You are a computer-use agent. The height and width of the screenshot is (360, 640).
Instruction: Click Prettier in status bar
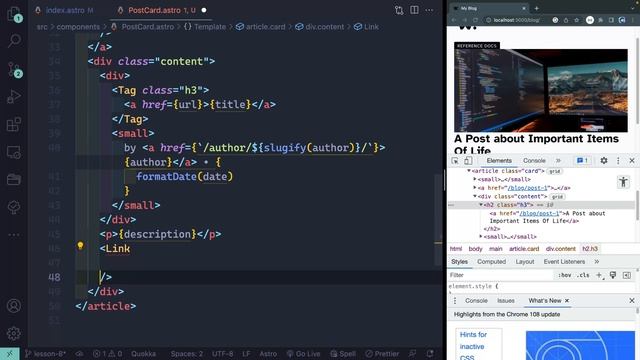tap(382, 353)
